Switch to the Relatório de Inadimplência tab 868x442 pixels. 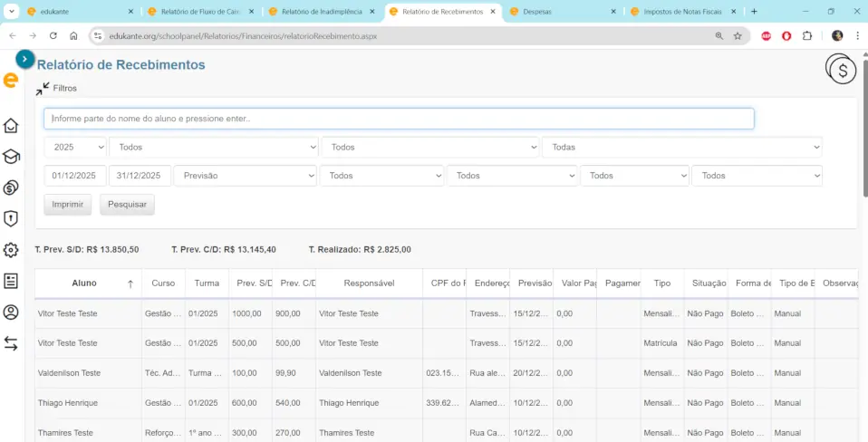tap(322, 12)
